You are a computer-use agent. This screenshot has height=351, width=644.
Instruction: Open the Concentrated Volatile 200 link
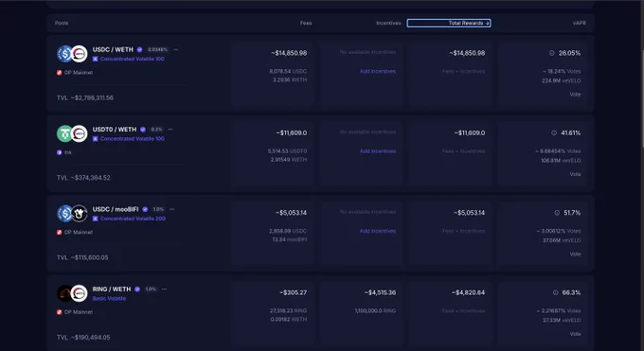pyautogui.click(x=133, y=219)
